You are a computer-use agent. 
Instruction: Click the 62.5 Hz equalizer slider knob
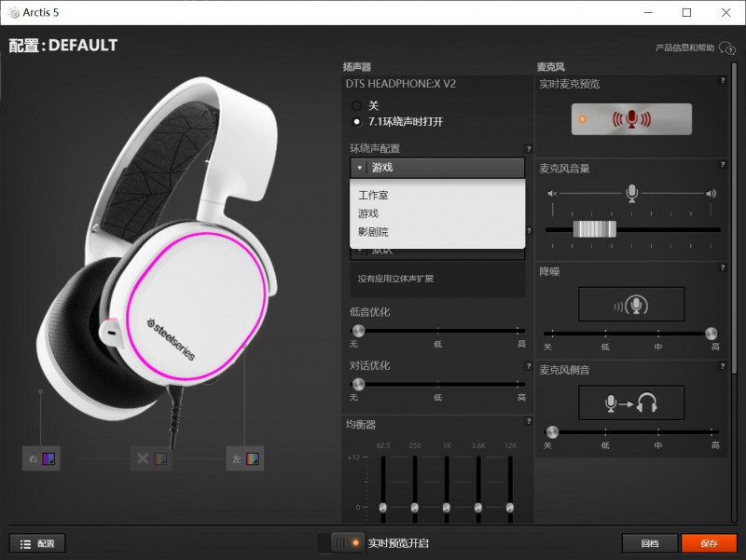pyautogui.click(x=383, y=507)
